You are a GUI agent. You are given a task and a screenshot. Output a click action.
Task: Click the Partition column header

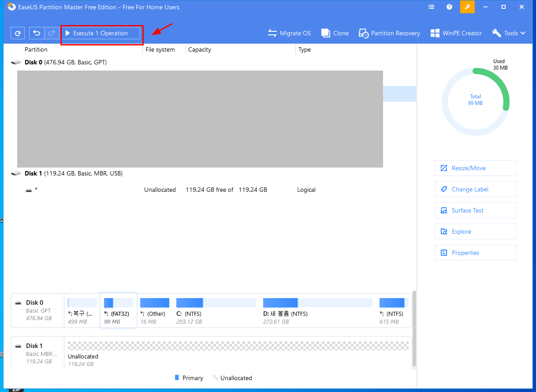pos(36,49)
